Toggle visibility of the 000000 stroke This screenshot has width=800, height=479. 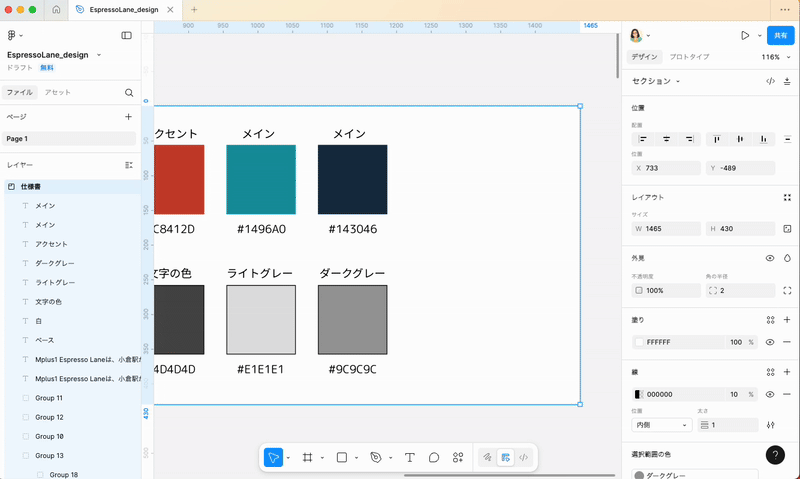[x=770, y=394]
